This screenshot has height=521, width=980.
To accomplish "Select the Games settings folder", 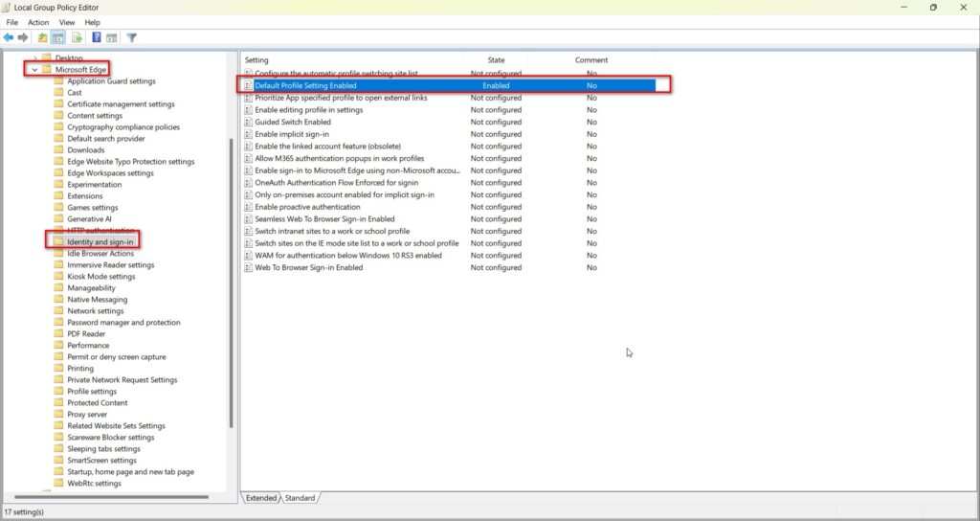I will (93, 208).
